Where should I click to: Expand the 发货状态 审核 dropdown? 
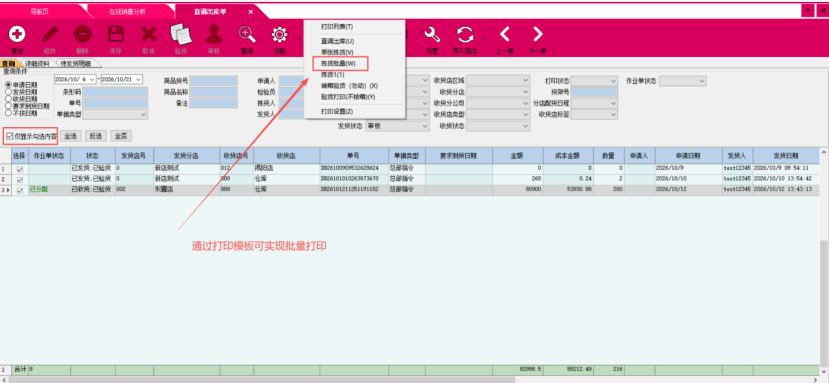pyautogui.click(x=425, y=126)
